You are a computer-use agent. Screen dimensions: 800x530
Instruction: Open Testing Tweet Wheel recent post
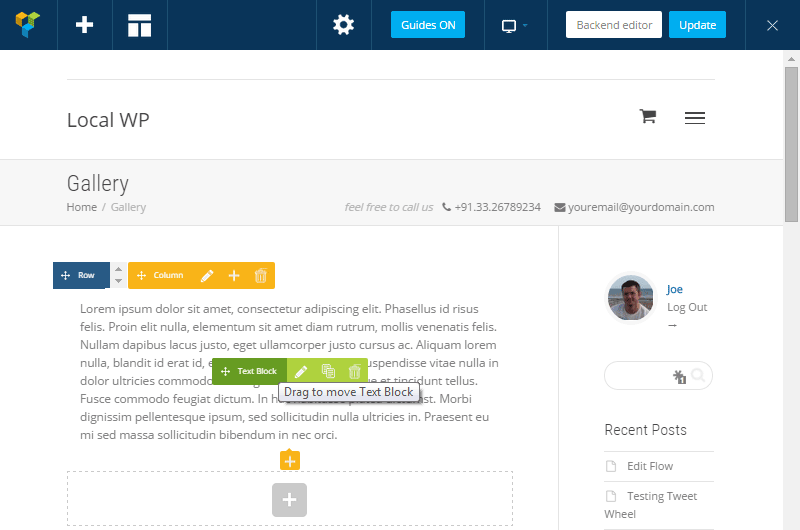(651, 505)
